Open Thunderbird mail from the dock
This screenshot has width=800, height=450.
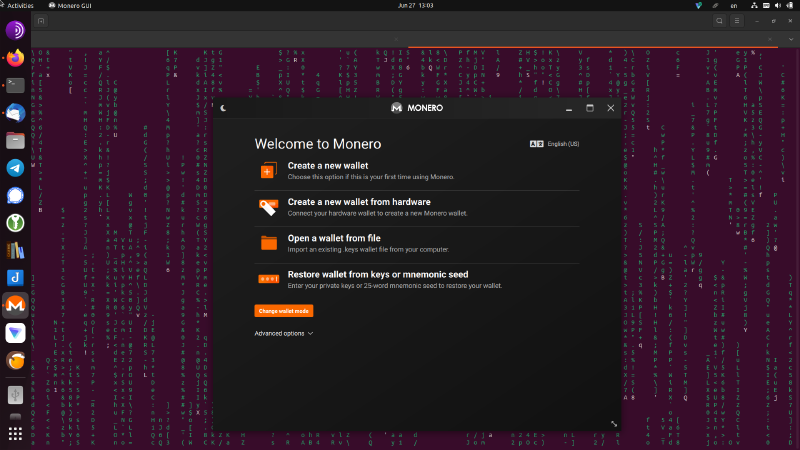[x=15, y=113]
